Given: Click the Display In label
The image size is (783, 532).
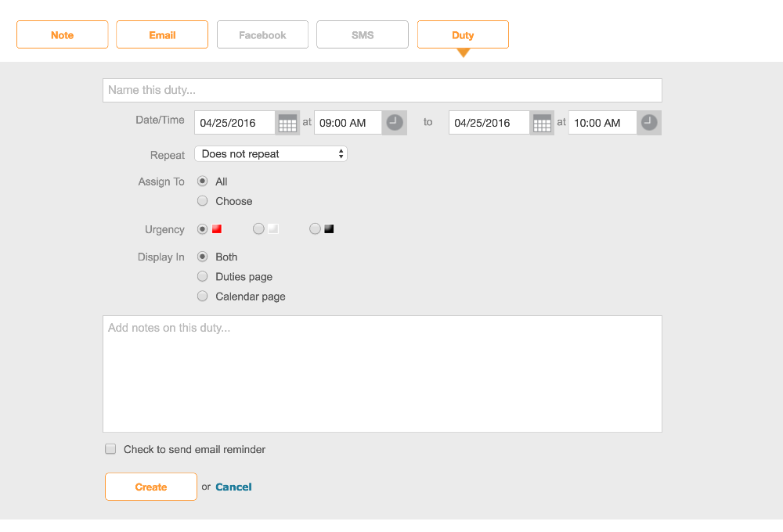Looking at the screenshot, I should pos(161,257).
